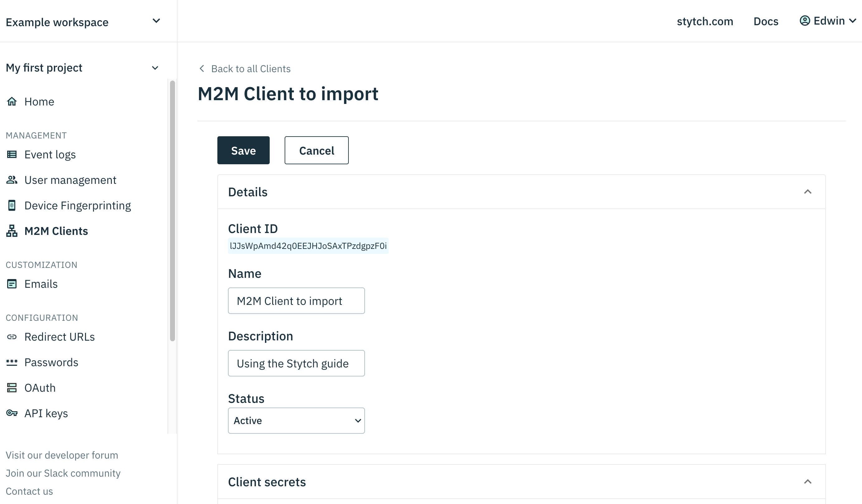Click the MANAGEMENT section label

[x=36, y=136]
